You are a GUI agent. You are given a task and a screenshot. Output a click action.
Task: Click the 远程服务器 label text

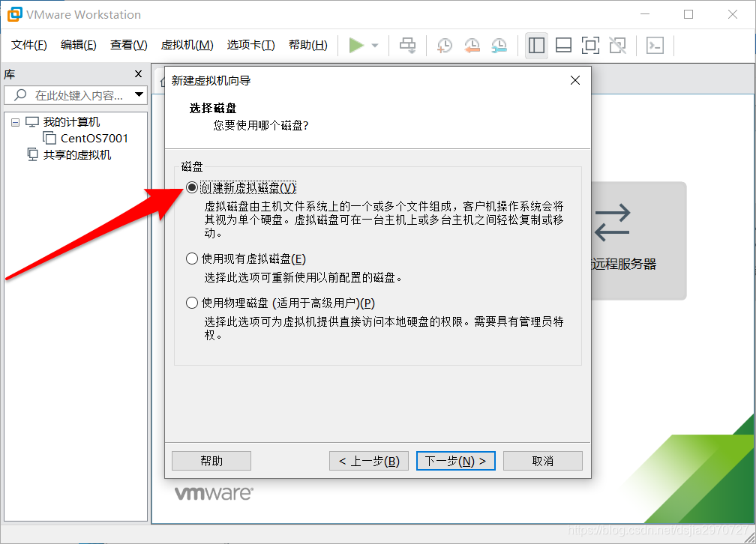tap(624, 264)
